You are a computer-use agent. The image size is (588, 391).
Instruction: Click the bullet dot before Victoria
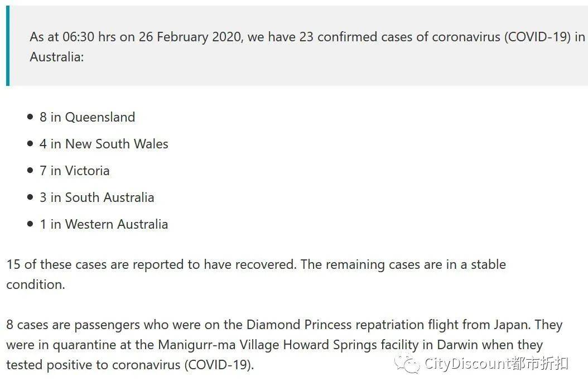[30, 171]
